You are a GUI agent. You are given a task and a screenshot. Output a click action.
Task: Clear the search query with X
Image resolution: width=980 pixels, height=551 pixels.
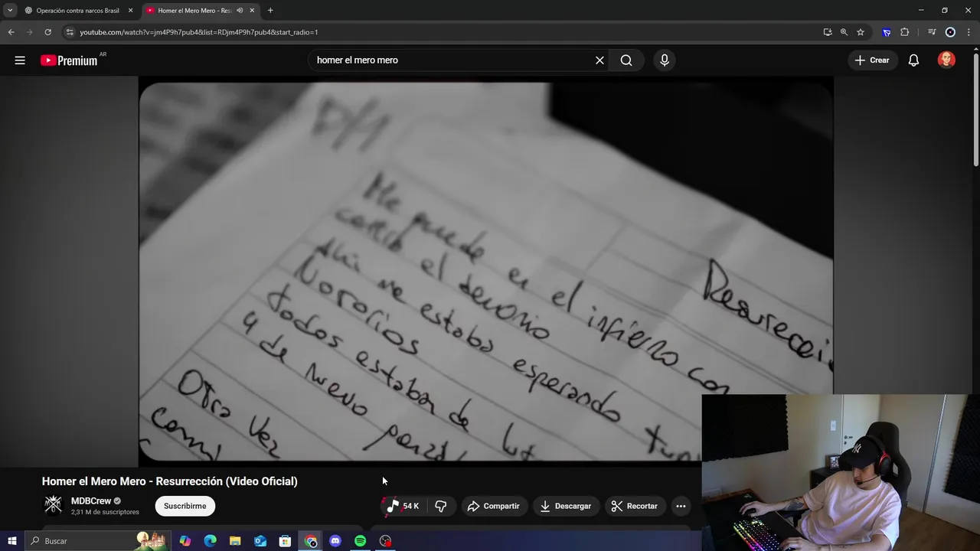(x=599, y=60)
